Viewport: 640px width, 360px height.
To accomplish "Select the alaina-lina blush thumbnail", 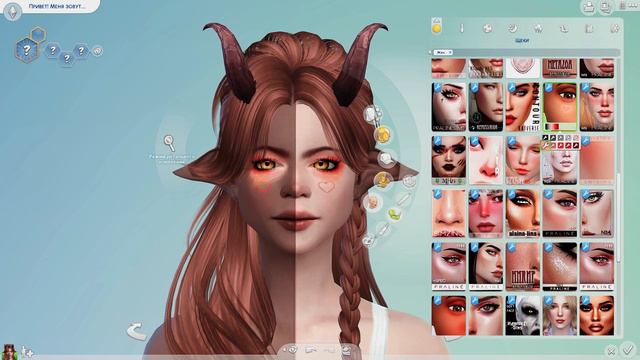I will point(522,213).
